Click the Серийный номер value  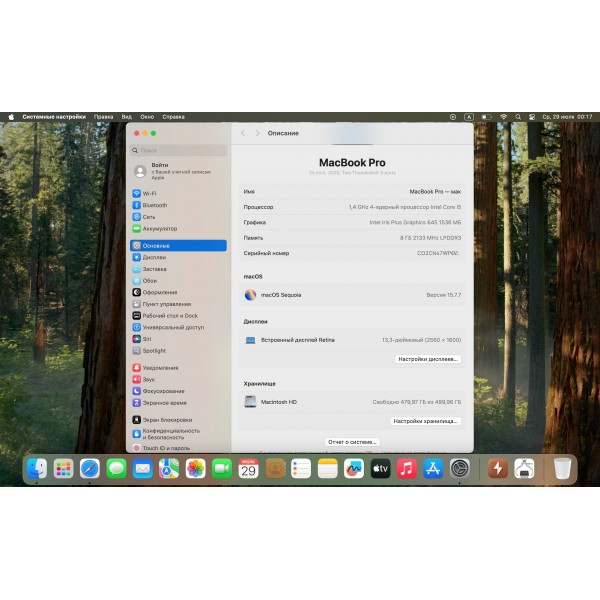(x=438, y=253)
